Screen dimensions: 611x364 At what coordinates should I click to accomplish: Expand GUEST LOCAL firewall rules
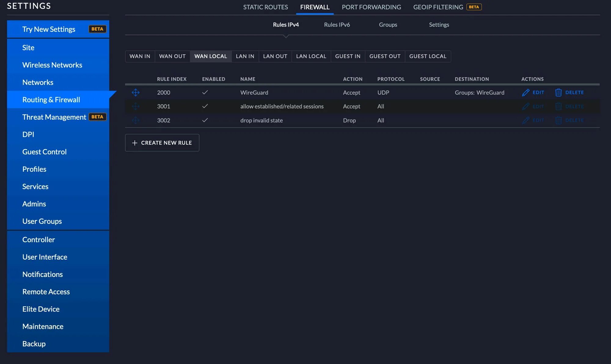[428, 56]
